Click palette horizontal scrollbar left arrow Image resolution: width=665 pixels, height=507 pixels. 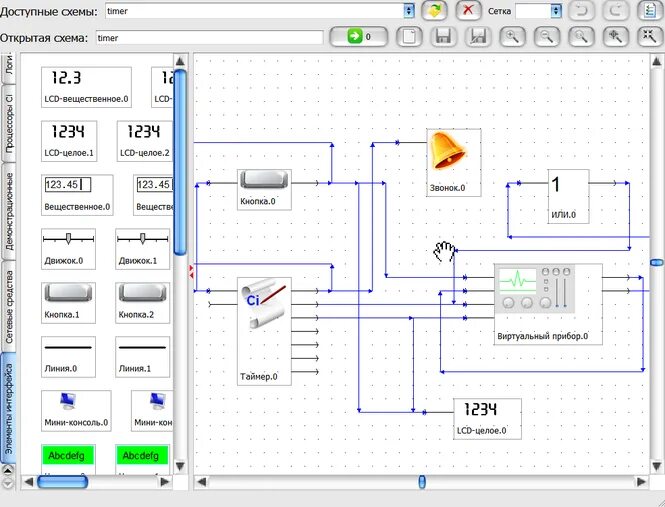(28, 482)
